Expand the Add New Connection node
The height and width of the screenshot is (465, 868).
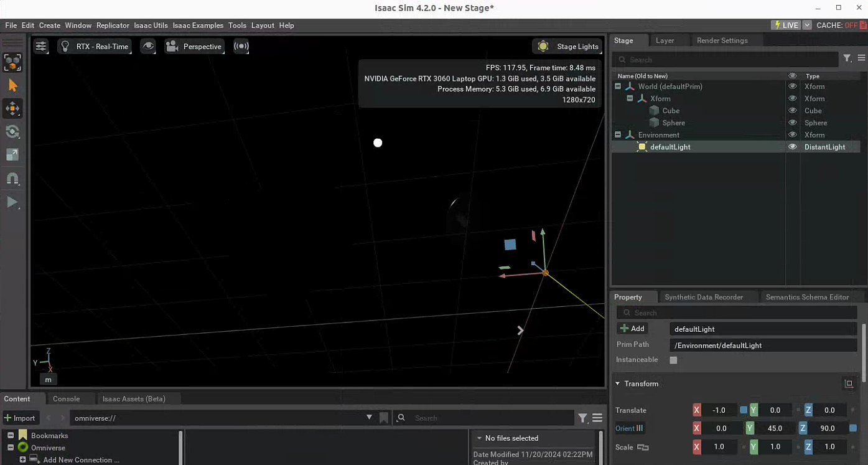22,460
